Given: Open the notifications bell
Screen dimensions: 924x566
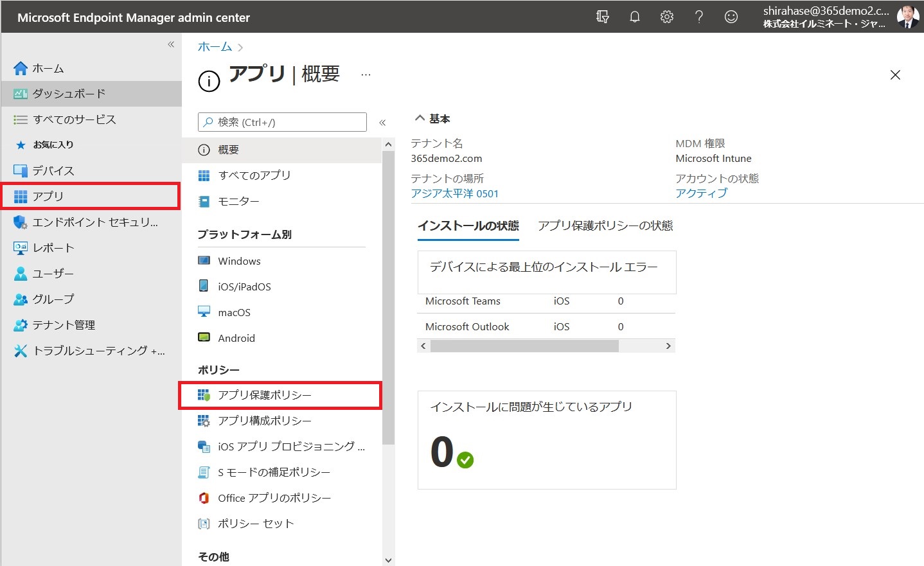Looking at the screenshot, I should [x=635, y=17].
